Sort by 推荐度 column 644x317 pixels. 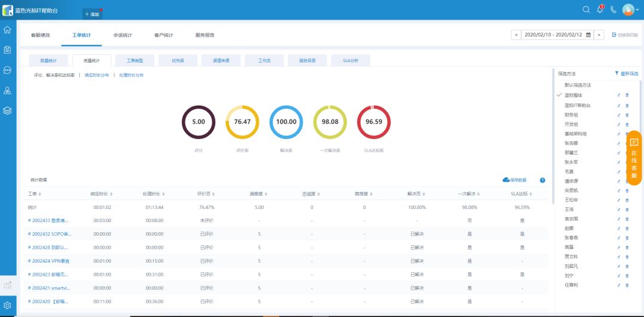pyautogui.click(x=364, y=193)
